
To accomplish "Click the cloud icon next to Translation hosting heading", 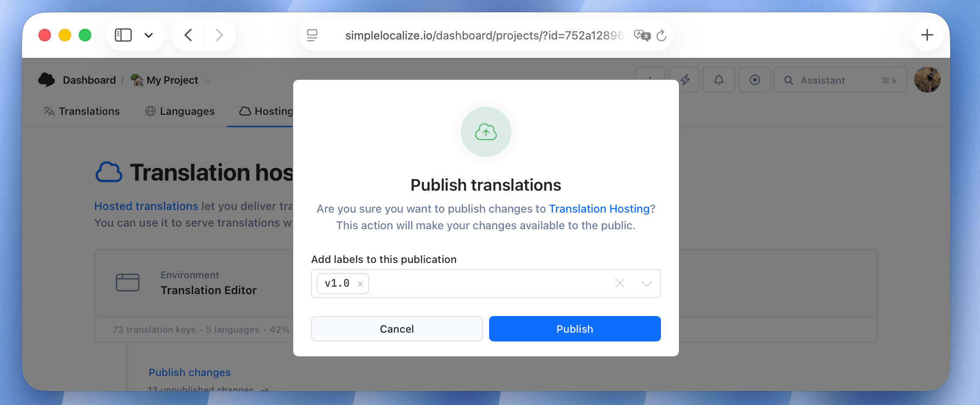I will click(x=108, y=171).
